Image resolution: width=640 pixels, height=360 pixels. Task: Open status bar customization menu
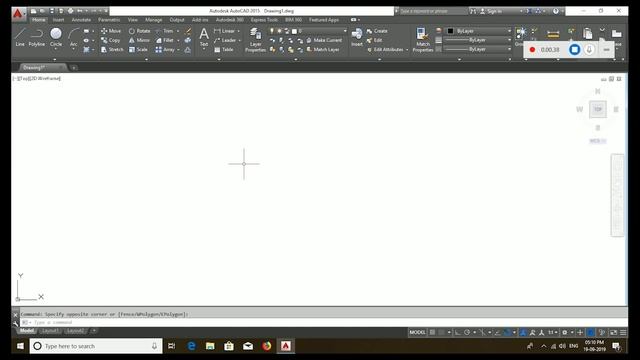tap(623, 332)
